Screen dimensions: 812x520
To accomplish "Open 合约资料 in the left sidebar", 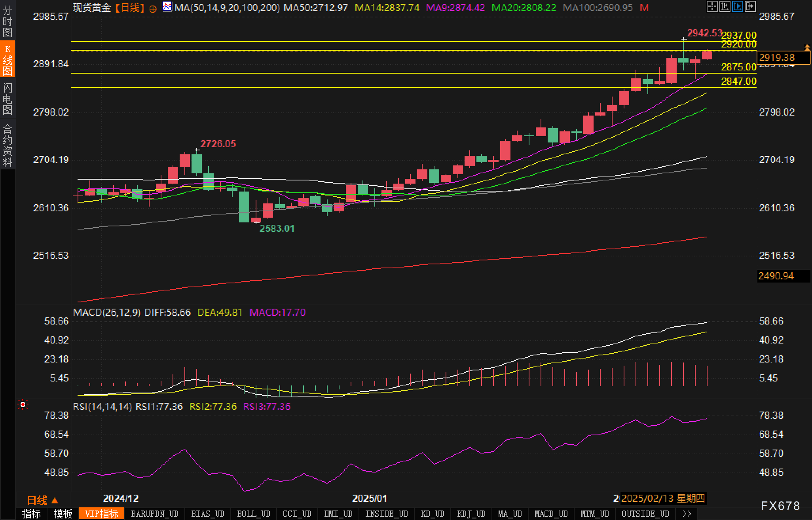I will pyautogui.click(x=8, y=145).
